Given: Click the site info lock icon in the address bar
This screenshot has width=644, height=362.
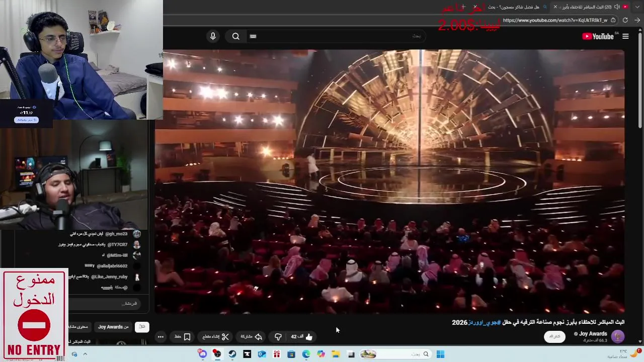Looking at the screenshot, I should tap(613, 20).
